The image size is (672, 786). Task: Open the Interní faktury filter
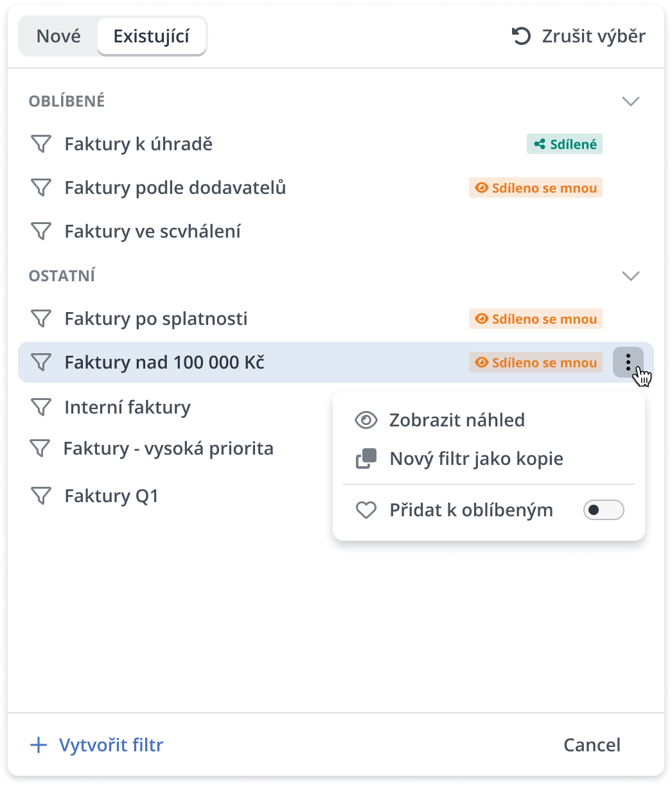(127, 407)
